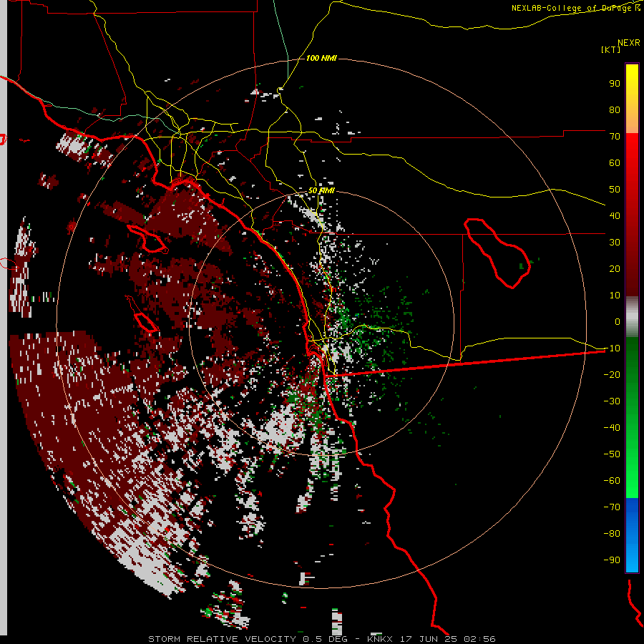This screenshot has width=644, height=644.
Task: Click the 02:56 timestamp in the caption
Action: (479, 639)
